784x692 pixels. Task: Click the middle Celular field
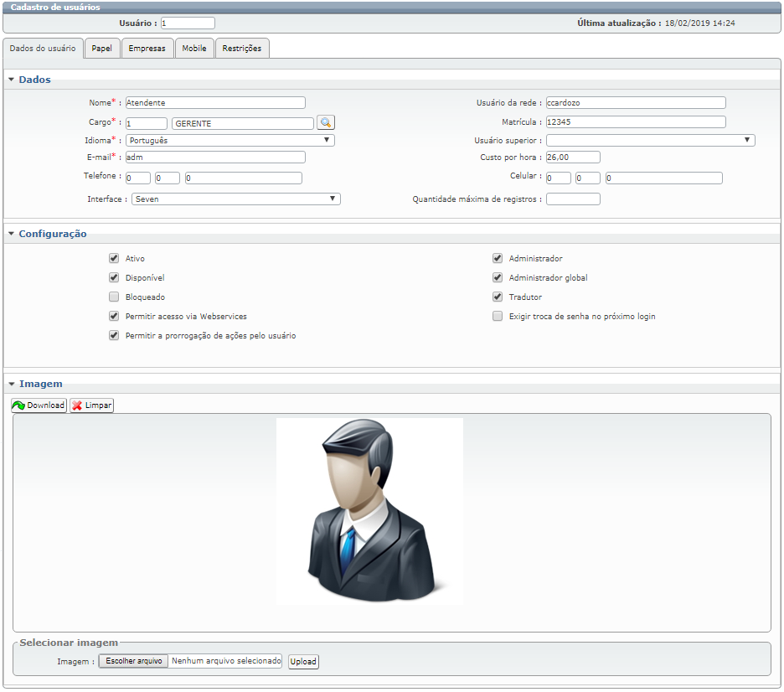pyautogui.click(x=588, y=178)
